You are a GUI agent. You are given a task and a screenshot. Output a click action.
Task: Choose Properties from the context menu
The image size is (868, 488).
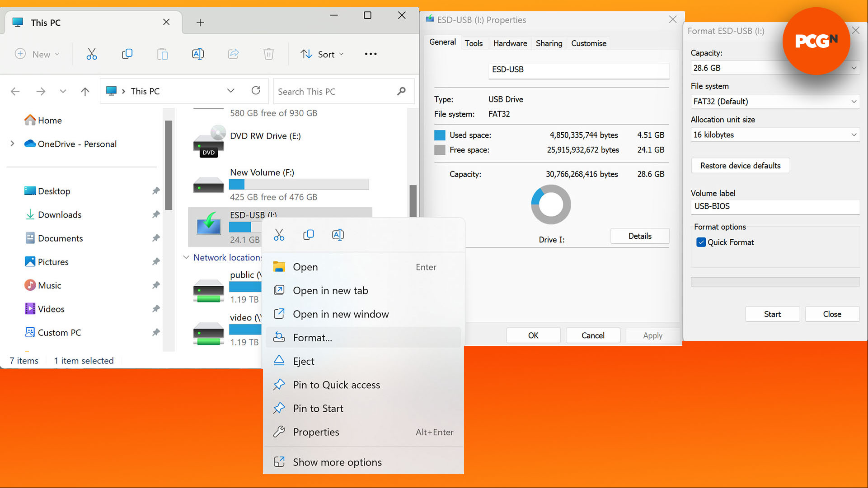pos(363,432)
